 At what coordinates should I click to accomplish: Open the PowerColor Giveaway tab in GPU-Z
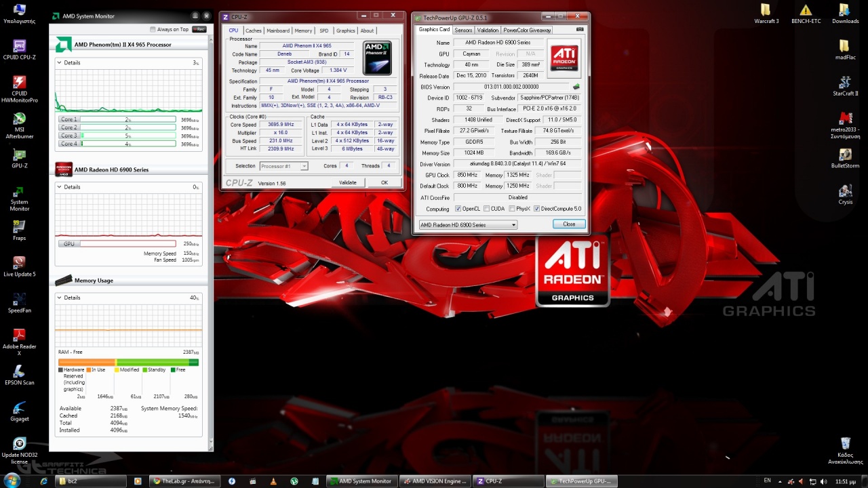pos(527,30)
